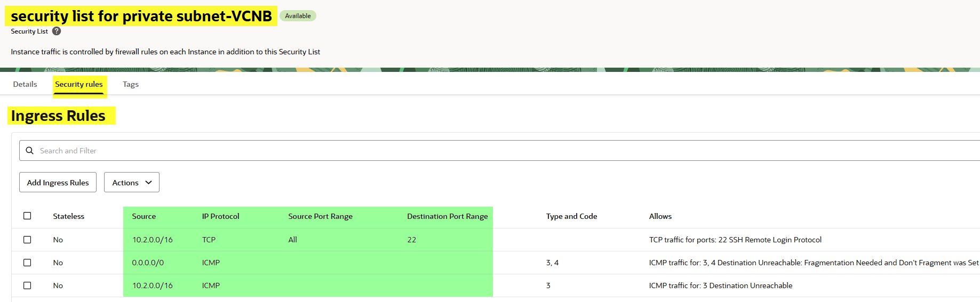Image resolution: width=980 pixels, height=302 pixels.
Task: Click the Available status badge
Action: (x=298, y=16)
